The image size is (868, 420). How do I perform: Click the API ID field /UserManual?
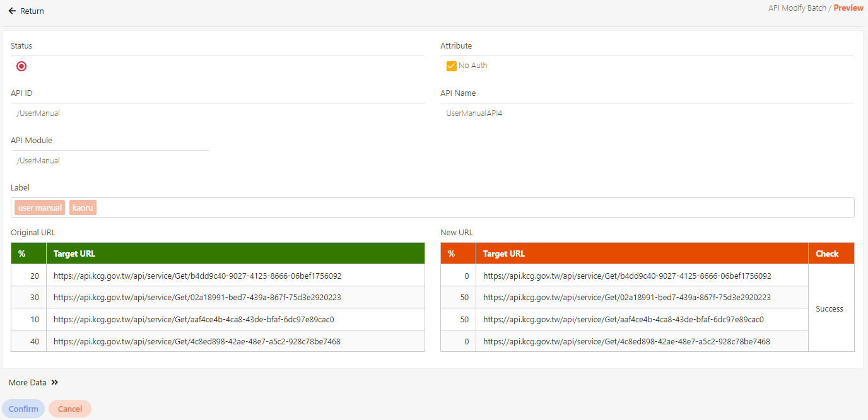point(38,114)
